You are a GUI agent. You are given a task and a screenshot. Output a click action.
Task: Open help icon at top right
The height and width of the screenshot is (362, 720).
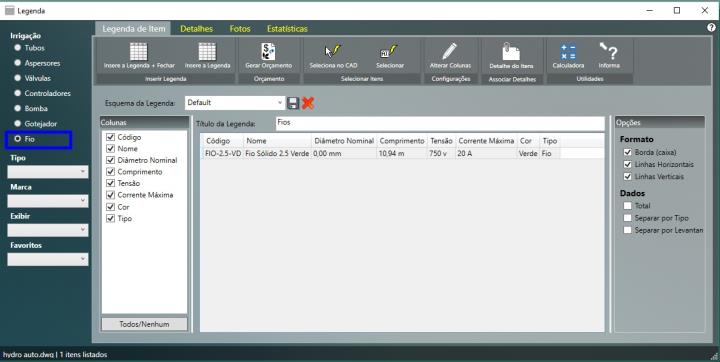pyautogui.click(x=711, y=28)
